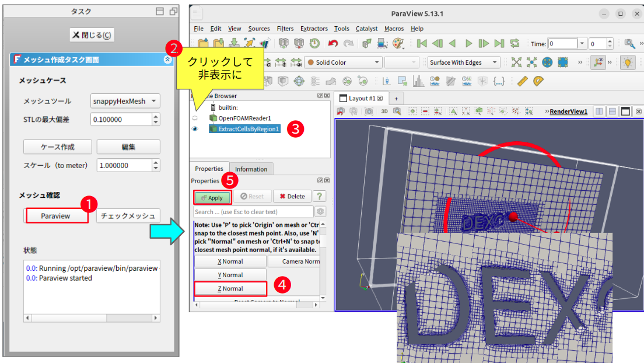
Task: Open the Macros menu
Action: [x=394, y=29]
